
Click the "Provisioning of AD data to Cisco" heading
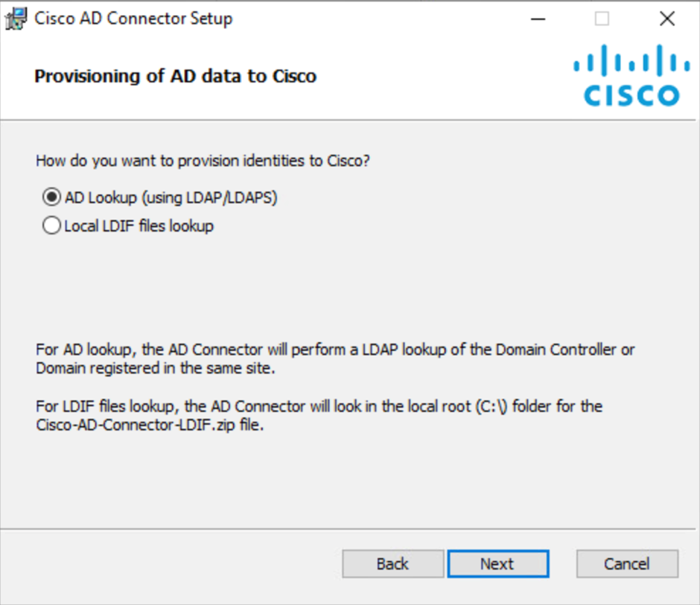[176, 77]
